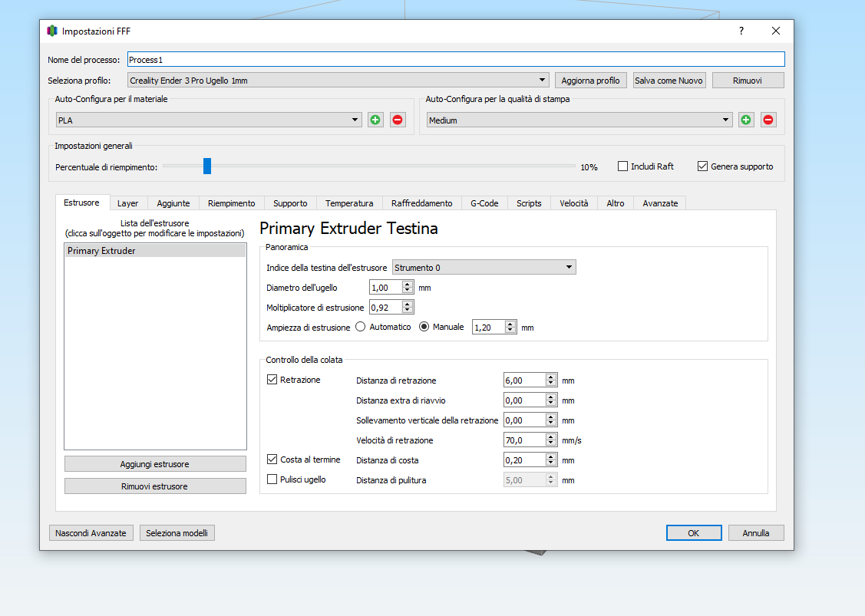This screenshot has height=616, width=865.
Task: Toggle the Includi Raft checkbox
Action: tap(623, 166)
